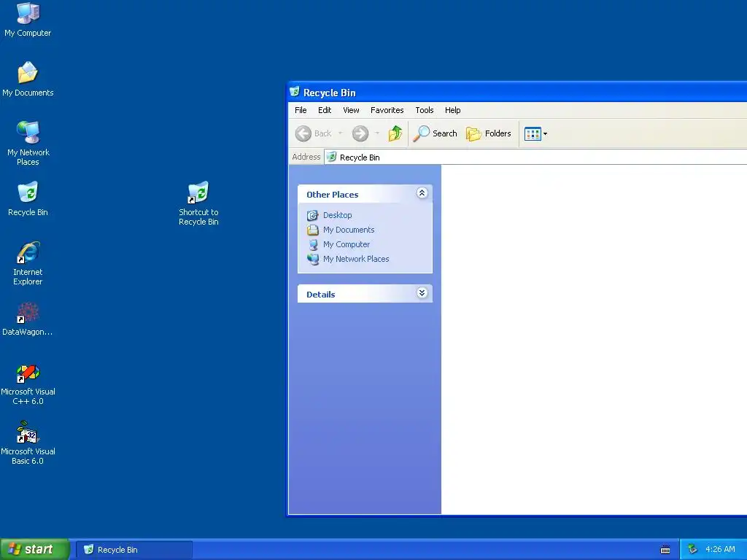Viewport: 747px width, 560px height.
Task: Select My Network Places desktop icon
Action: click(28, 143)
